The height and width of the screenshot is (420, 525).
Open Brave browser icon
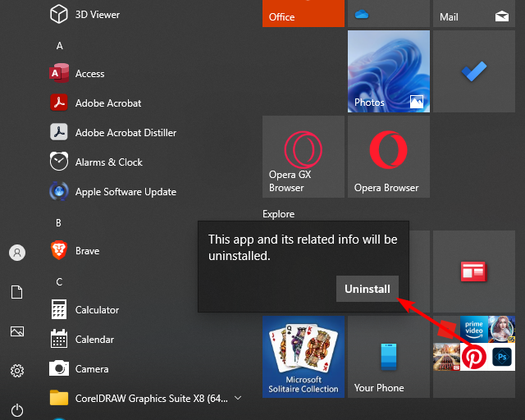59,250
